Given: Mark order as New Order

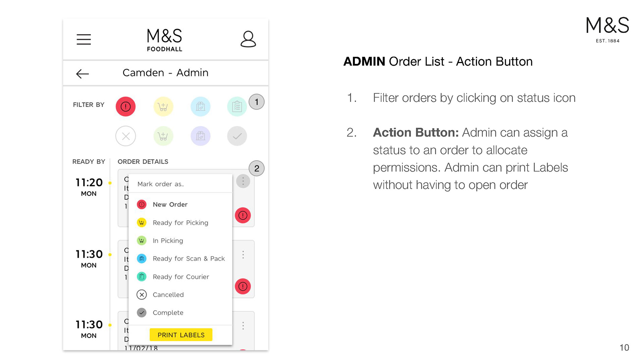Looking at the screenshot, I should (x=180, y=204).
